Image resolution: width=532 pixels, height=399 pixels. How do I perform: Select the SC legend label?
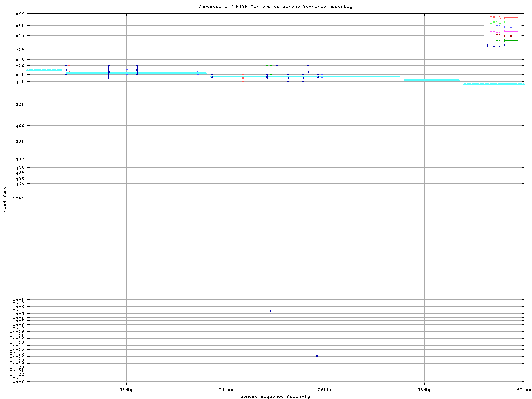tap(498, 36)
